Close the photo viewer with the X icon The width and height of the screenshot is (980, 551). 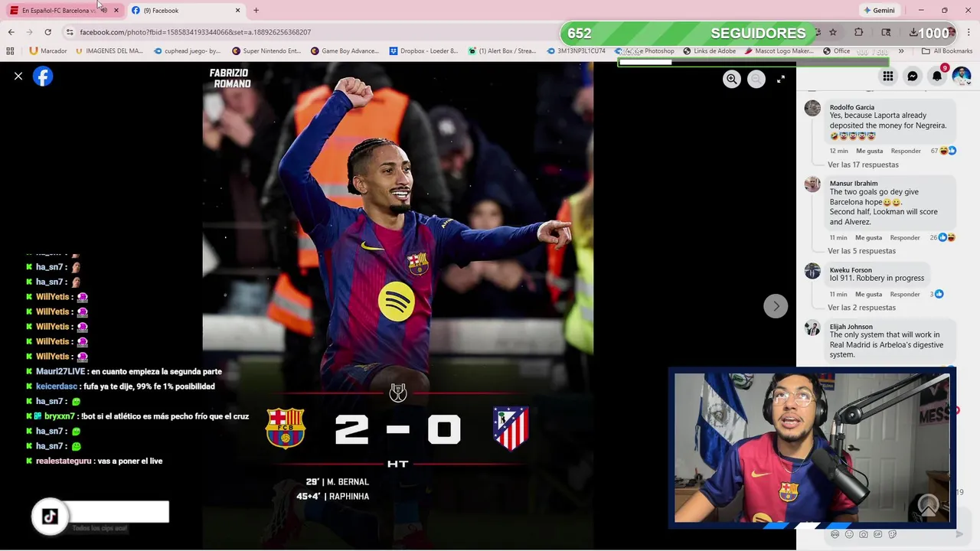[x=18, y=77]
